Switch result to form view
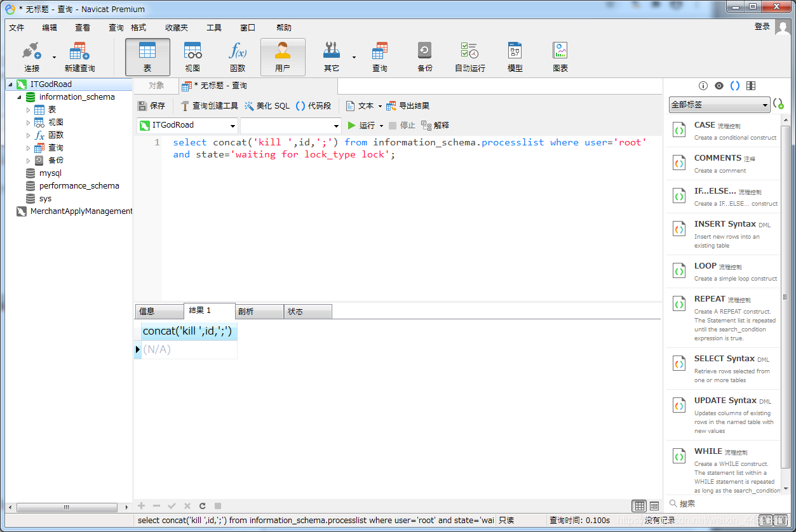The width and height of the screenshot is (796, 532). click(x=654, y=506)
